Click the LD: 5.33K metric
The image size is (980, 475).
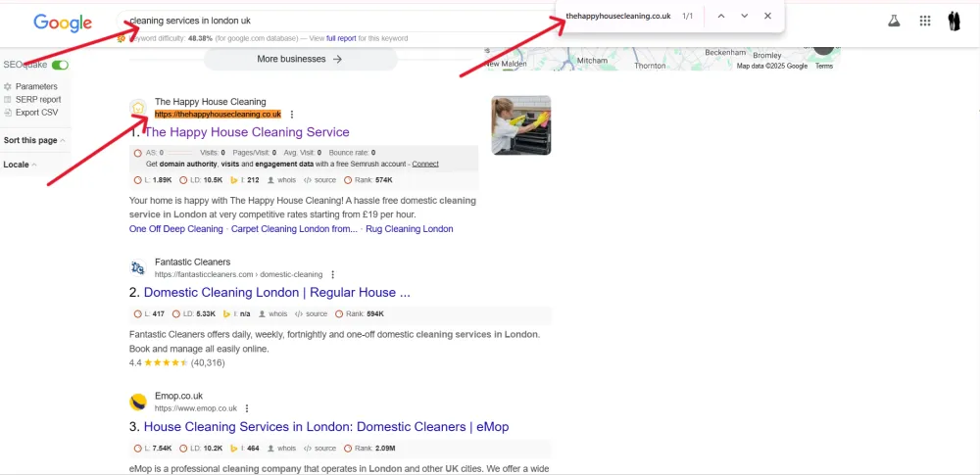pyautogui.click(x=194, y=313)
